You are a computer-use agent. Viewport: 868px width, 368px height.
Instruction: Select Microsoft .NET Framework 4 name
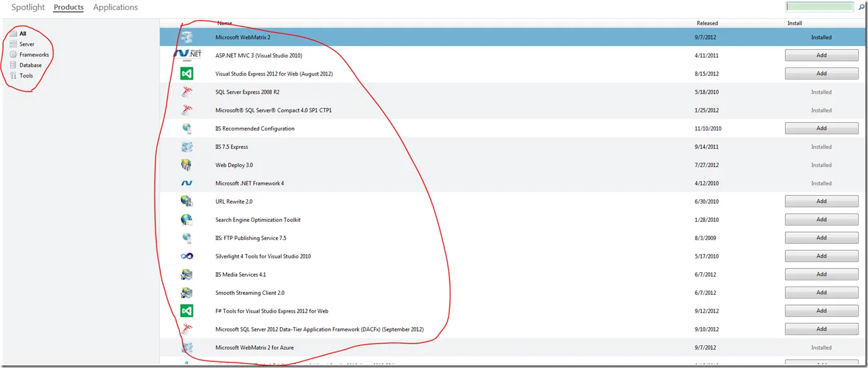249,183
